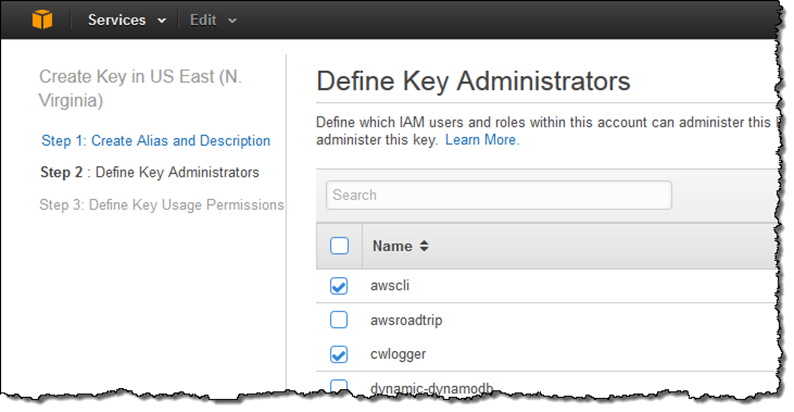Toggle the select-all header checkbox
Viewport: 794px width, 412px height.
[339, 245]
